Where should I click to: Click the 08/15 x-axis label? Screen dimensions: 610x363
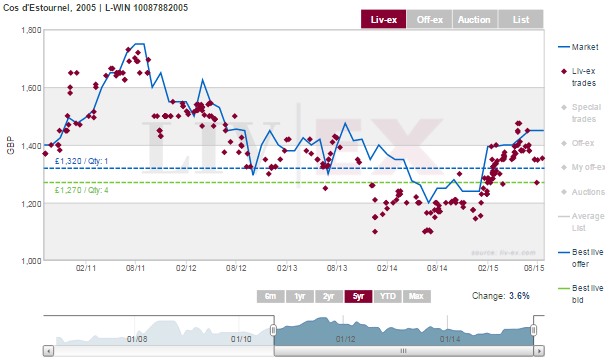point(534,268)
